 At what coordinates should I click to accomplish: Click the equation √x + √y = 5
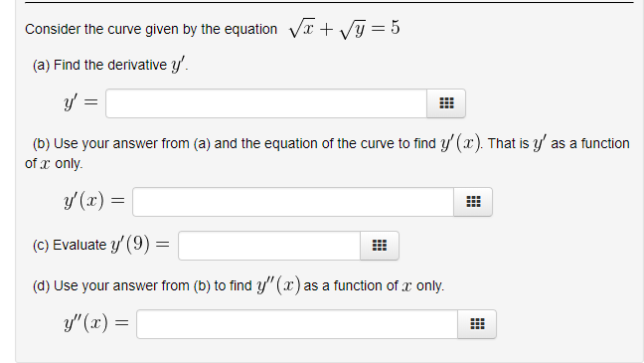point(344,29)
